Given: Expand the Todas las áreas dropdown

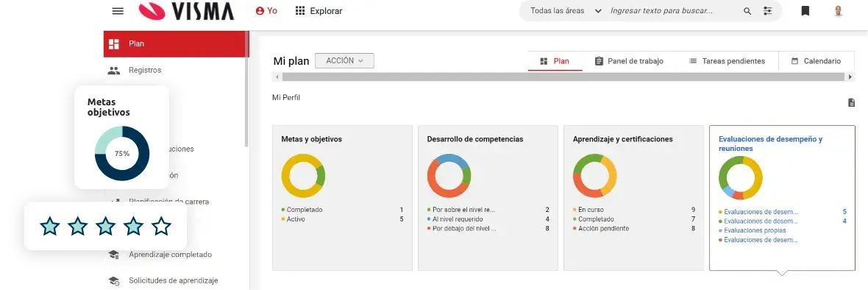Looking at the screenshot, I should [x=566, y=10].
